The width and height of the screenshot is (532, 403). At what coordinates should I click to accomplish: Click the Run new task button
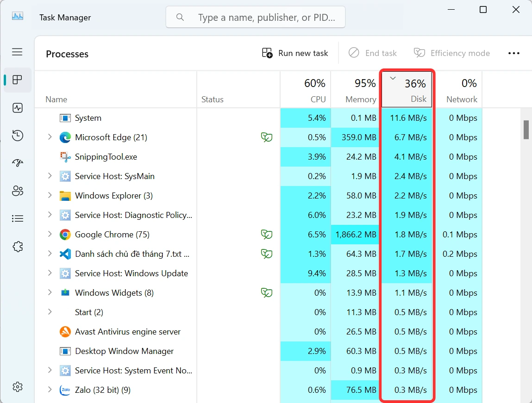point(295,53)
